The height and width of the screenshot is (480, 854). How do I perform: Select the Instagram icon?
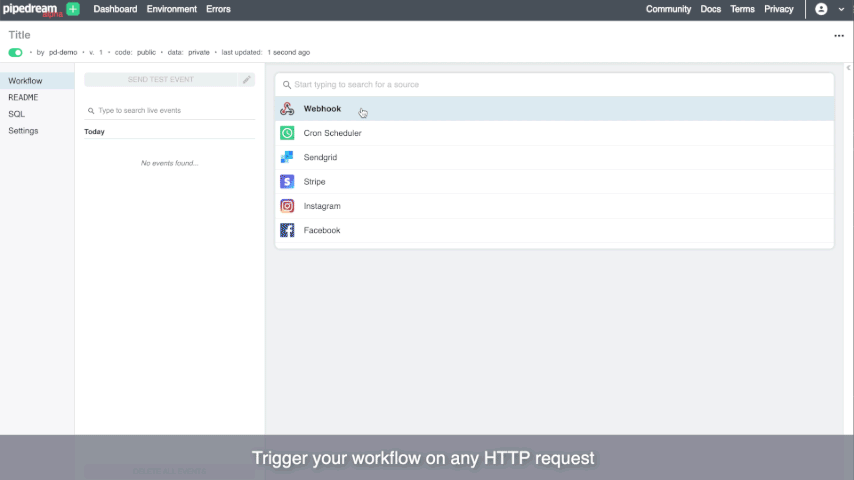pyautogui.click(x=287, y=206)
